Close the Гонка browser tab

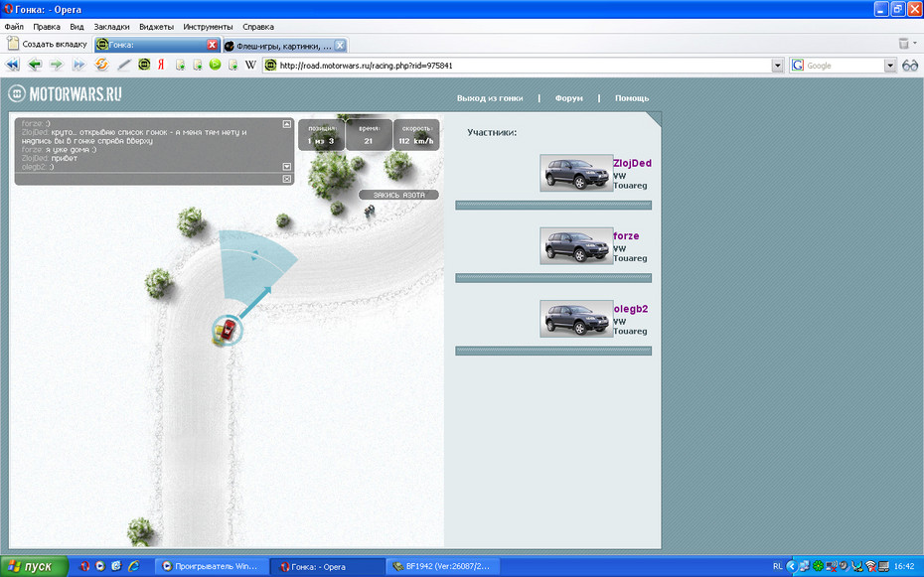(x=212, y=45)
